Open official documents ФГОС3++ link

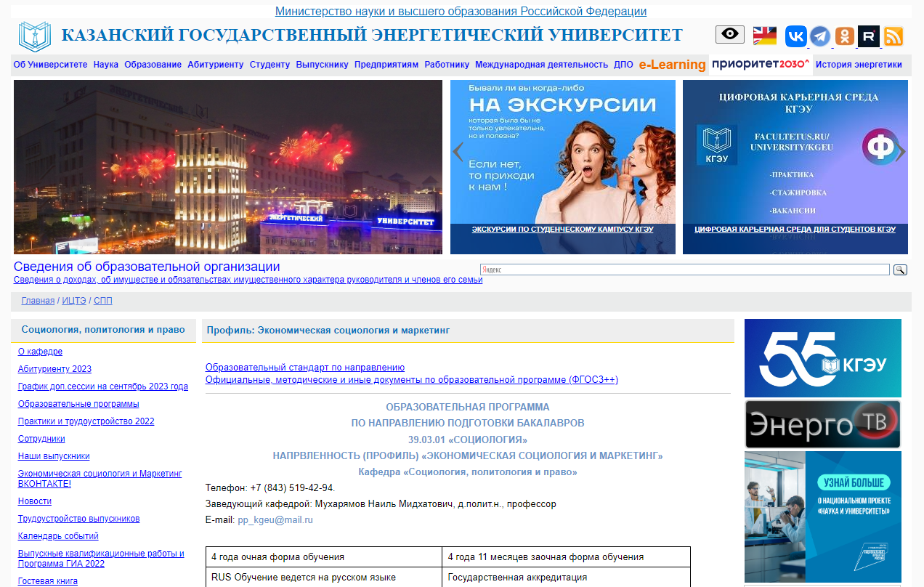tap(412, 379)
